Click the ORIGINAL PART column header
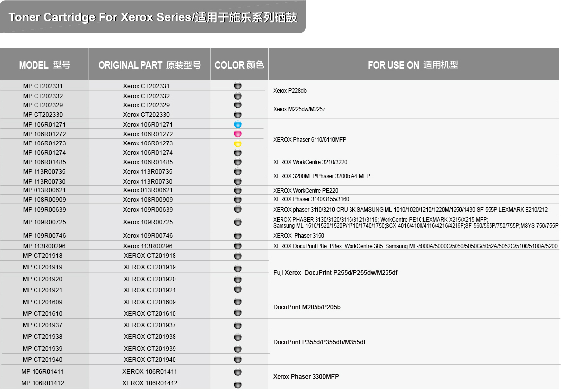 (x=149, y=65)
